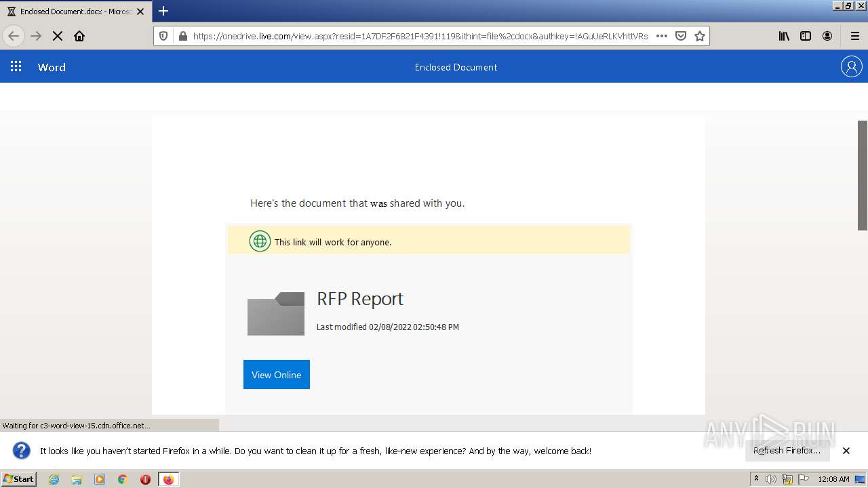Click the Word app name
The image size is (868, 488).
click(x=52, y=67)
